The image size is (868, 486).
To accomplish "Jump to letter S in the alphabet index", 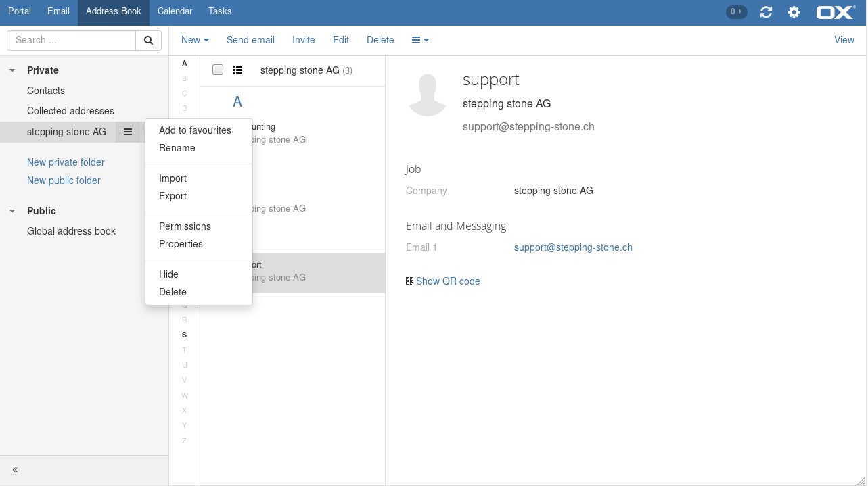I will [x=184, y=335].
